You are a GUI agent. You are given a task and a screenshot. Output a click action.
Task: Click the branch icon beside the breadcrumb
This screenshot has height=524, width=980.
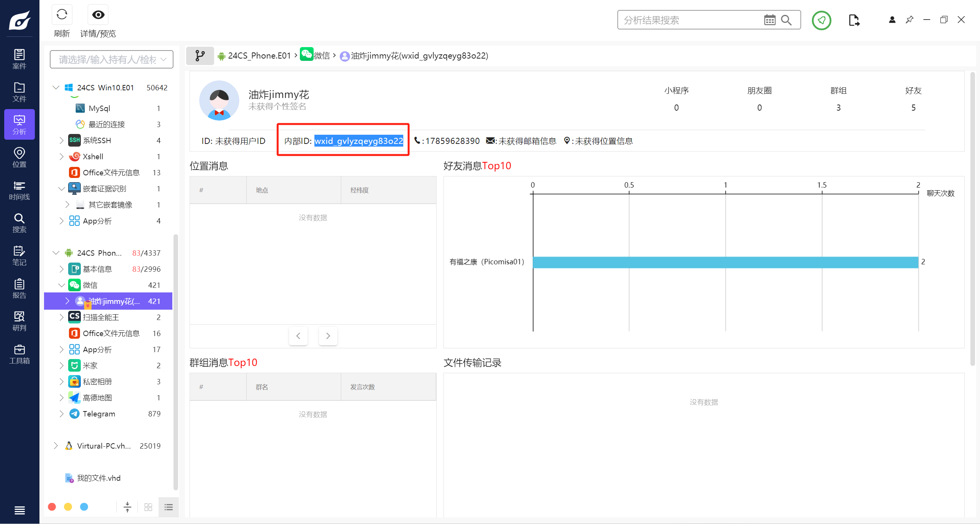200,56
